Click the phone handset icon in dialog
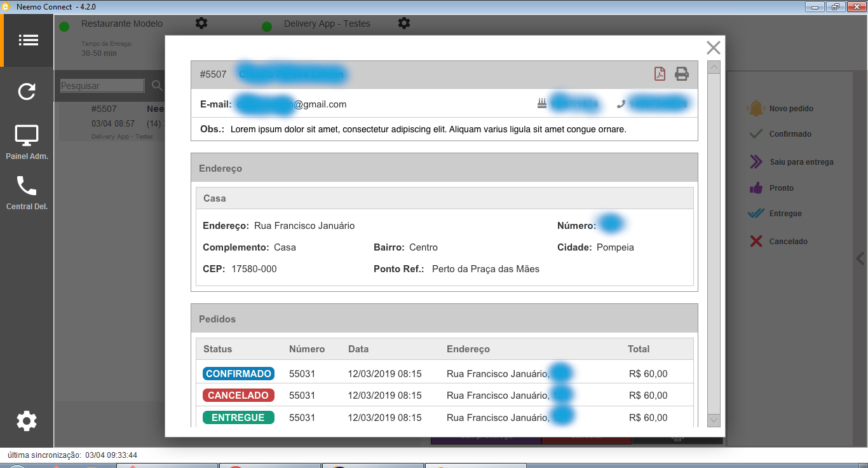The width and height of the screenshot is (868, 468). click(x=621, y=104)
